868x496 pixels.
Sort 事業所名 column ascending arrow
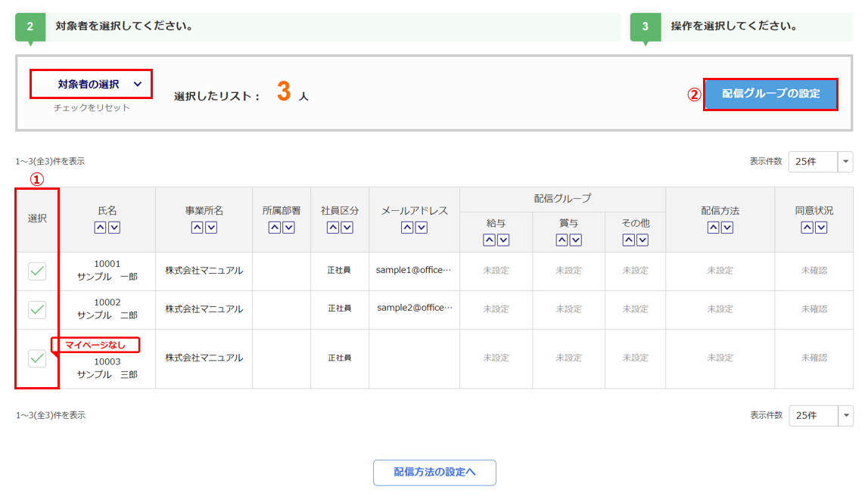pos(197,228)
